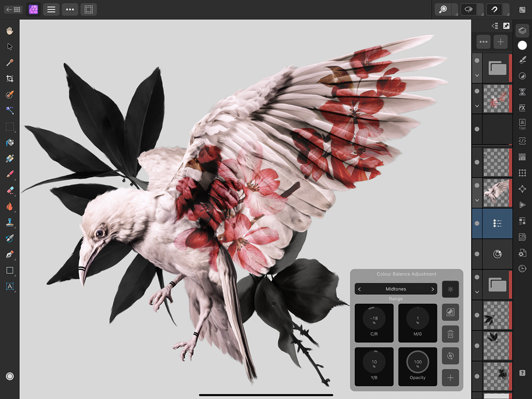
Task: Toggle the top-right interface button
Action: coord(522,10)
